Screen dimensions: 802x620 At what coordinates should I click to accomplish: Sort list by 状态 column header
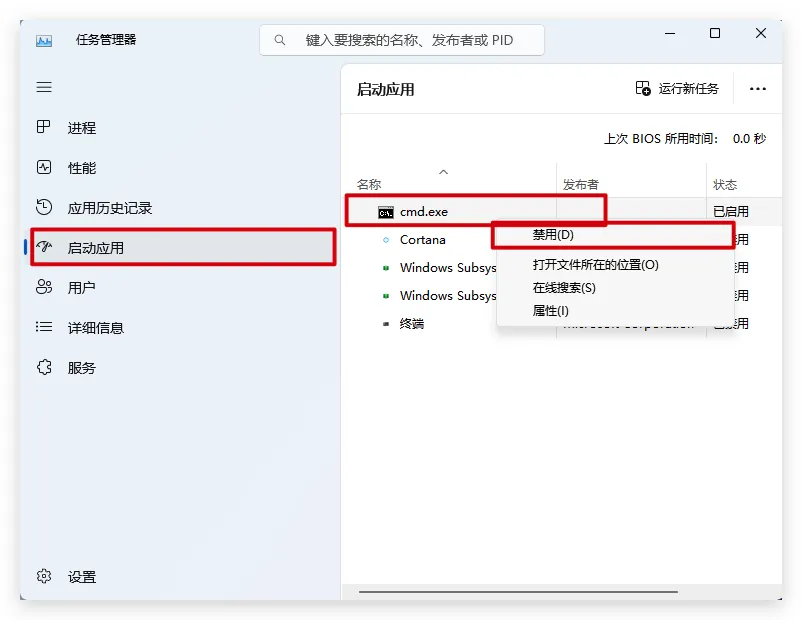point(725,185)
